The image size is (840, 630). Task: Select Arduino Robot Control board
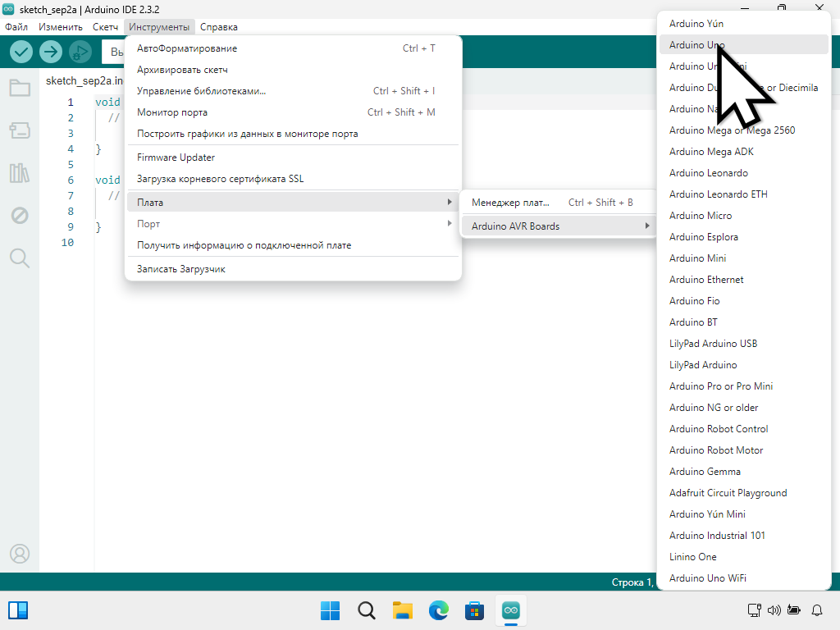tap(744, 428)
